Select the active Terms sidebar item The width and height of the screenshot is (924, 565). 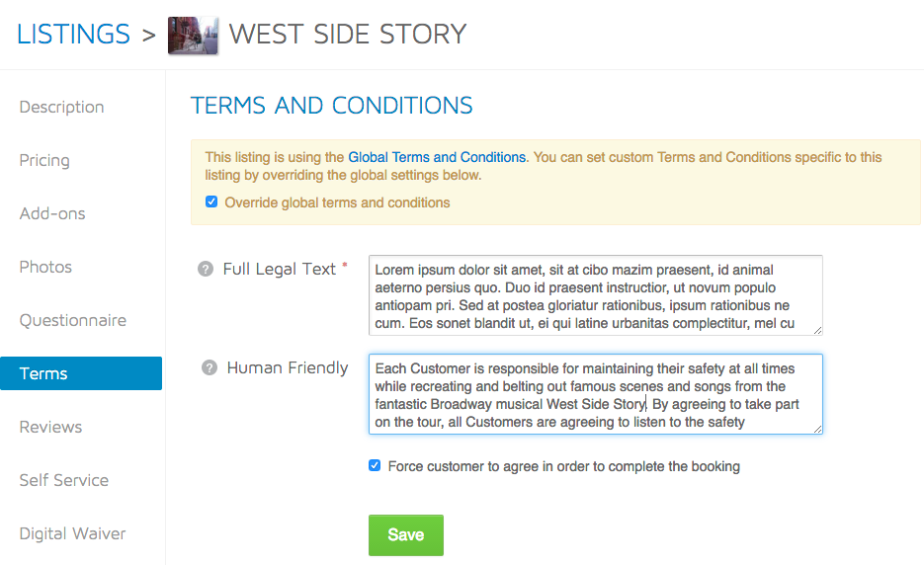pyautogui.click(x=81, y=373)
